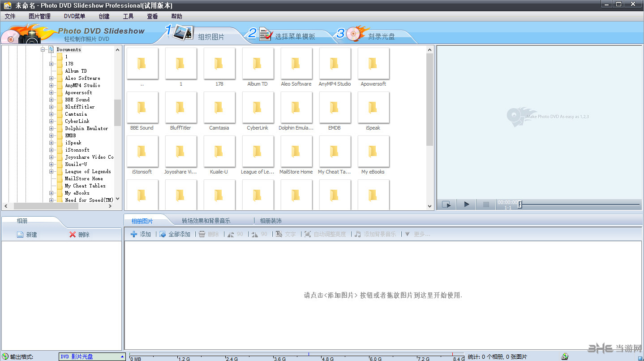The height and width of the screenshot is (361, 644).
Task: Click the 添加背景音乐 background music icon
Action: pos(357,234)
